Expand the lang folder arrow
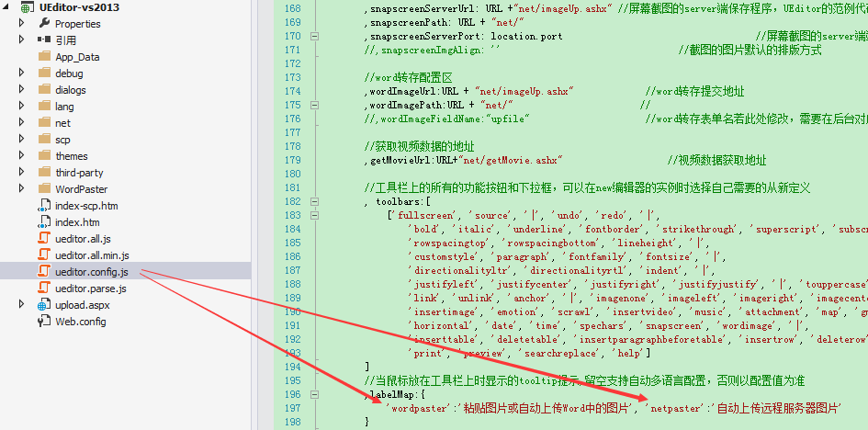The height and width of the screenshot is (430, 868). click(x=22, y=106)
